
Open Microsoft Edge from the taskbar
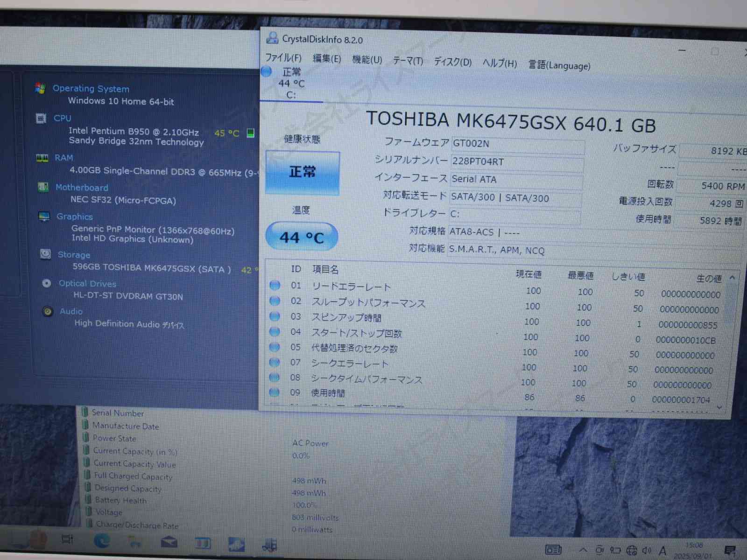coord(102,541)
